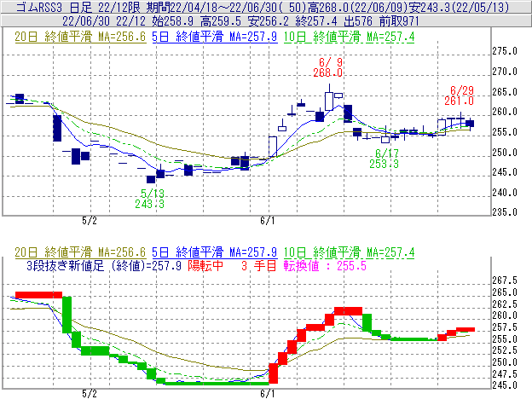Click the 前取971 value in the header
Viewport: 532px width, 405px height.
pyautogui.click(x=399, y=21)
